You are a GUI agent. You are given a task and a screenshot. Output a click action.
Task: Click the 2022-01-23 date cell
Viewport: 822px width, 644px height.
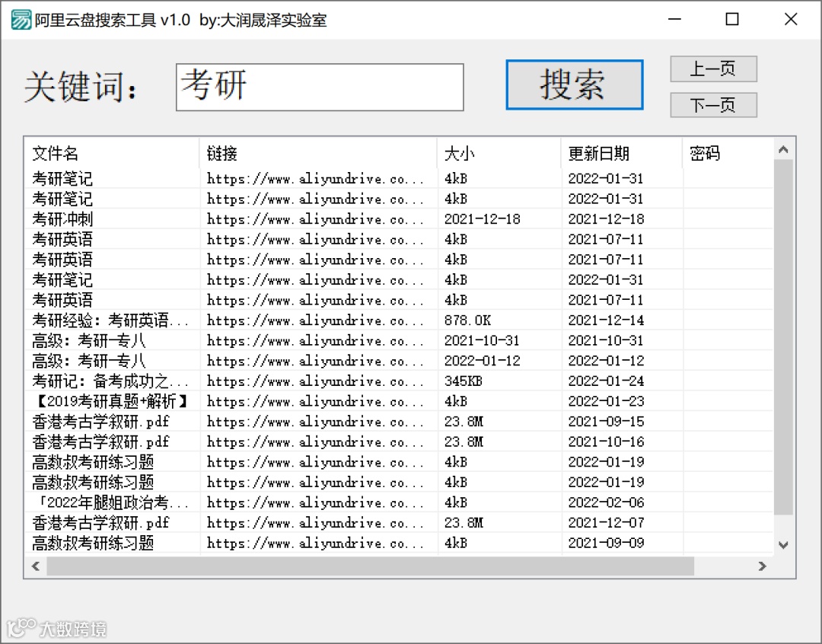click(x=606, y=402)
